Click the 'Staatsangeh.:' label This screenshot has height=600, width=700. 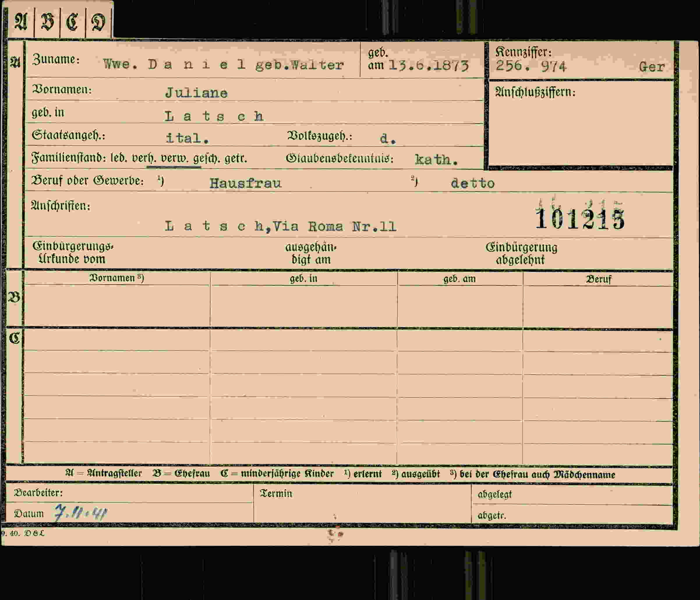click(x=69, y=135)
